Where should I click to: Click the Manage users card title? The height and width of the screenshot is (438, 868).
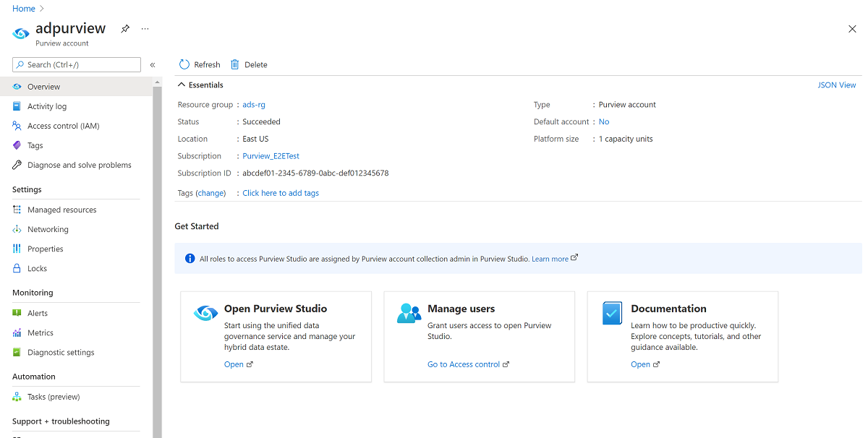(461, 309)
